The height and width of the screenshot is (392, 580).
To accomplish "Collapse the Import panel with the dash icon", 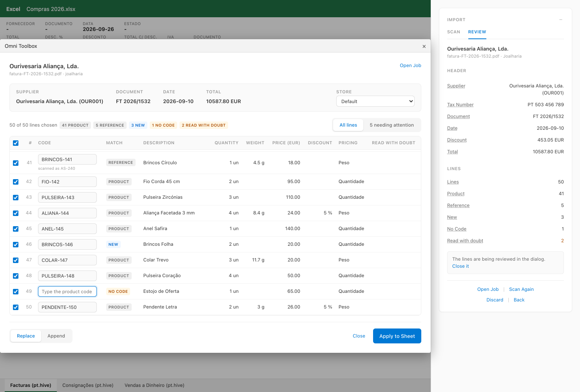I will (561, 20).
